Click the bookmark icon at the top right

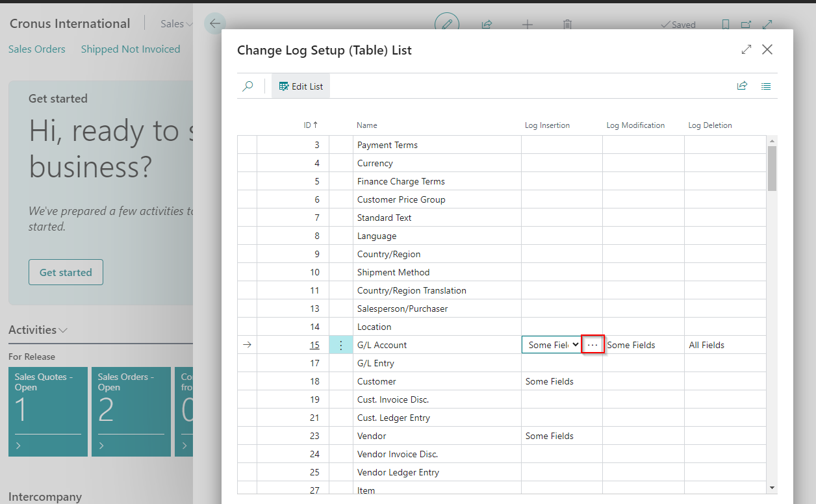pos(726,25)
